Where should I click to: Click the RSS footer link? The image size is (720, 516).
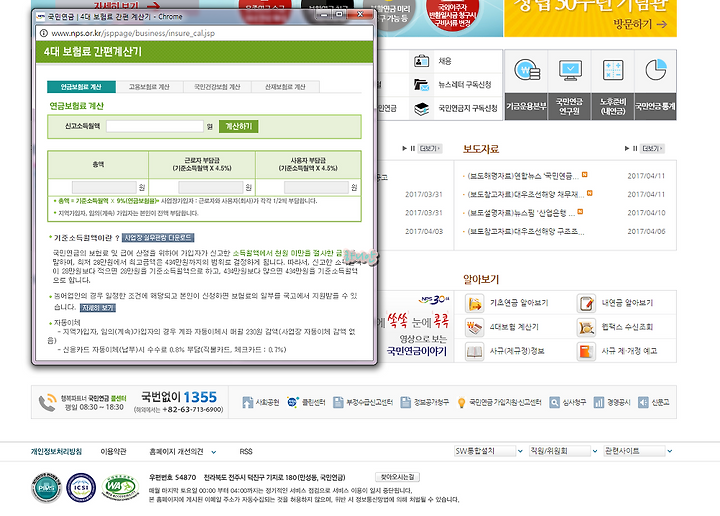click(x=246, y=452)
